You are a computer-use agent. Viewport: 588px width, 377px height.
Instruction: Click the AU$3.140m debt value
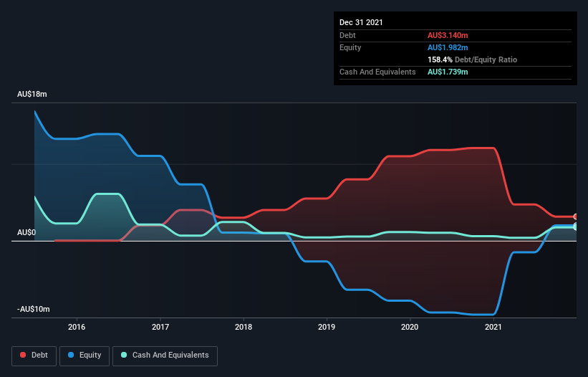pyautogui.click(x=448, y=35)
